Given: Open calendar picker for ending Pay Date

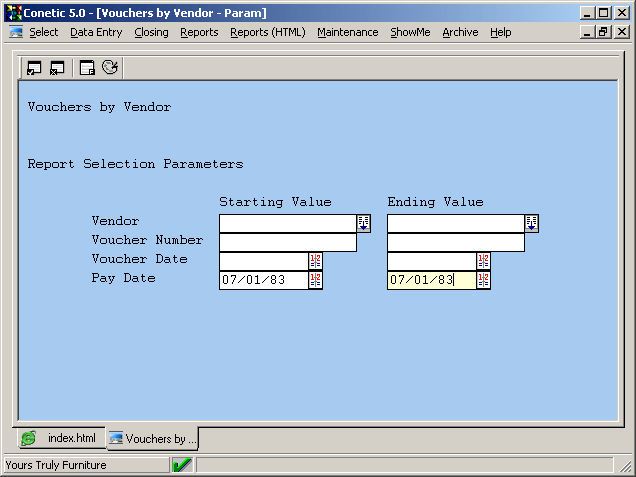Looking at the screenshot, I should click(x=484, y=280).
